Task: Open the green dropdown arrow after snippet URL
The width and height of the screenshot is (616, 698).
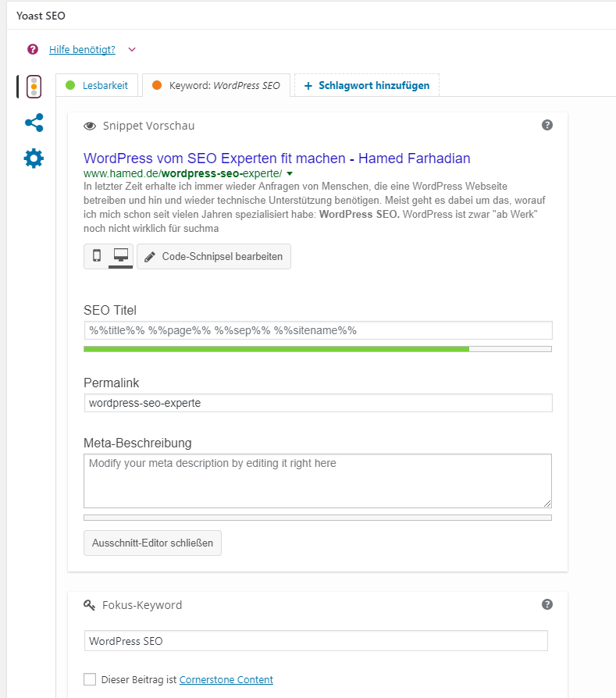Action: [x=290, y=173]
